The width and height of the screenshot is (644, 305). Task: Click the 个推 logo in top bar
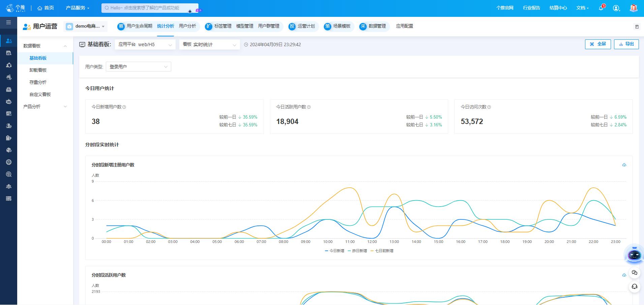click(16, 8)
